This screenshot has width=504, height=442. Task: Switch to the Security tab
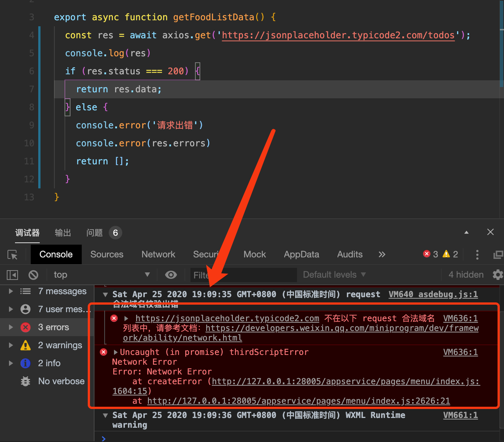coord(205,254)
